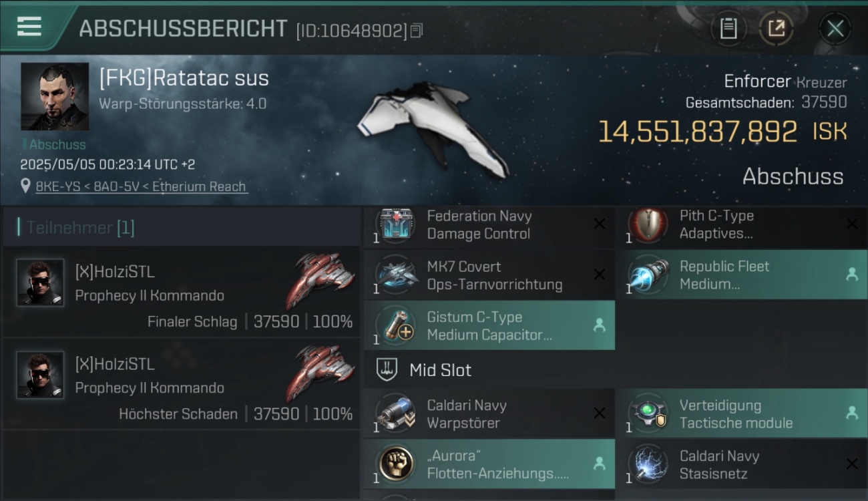Select the Gistum C-Type Medium Capacitor item
868x501 pixels.
489,325
